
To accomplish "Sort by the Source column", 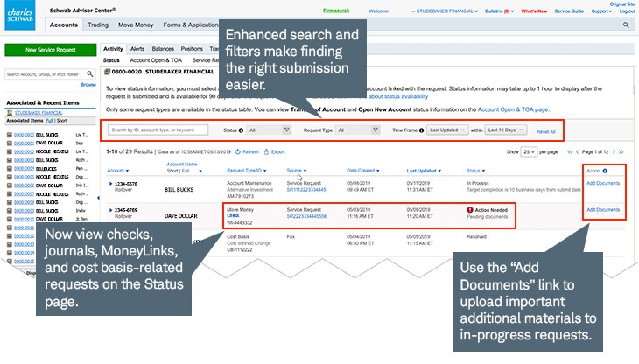I will tap(296, 171).
